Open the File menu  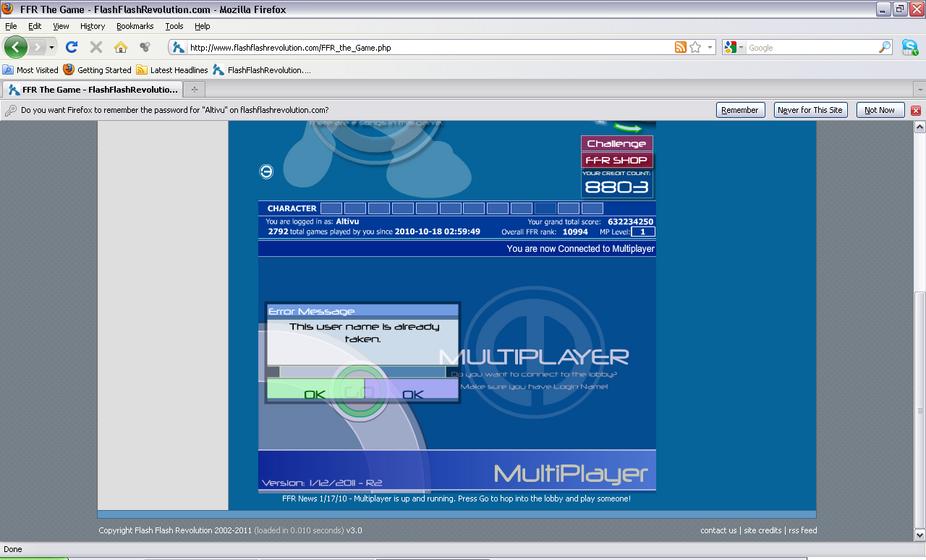pos(11,26)
